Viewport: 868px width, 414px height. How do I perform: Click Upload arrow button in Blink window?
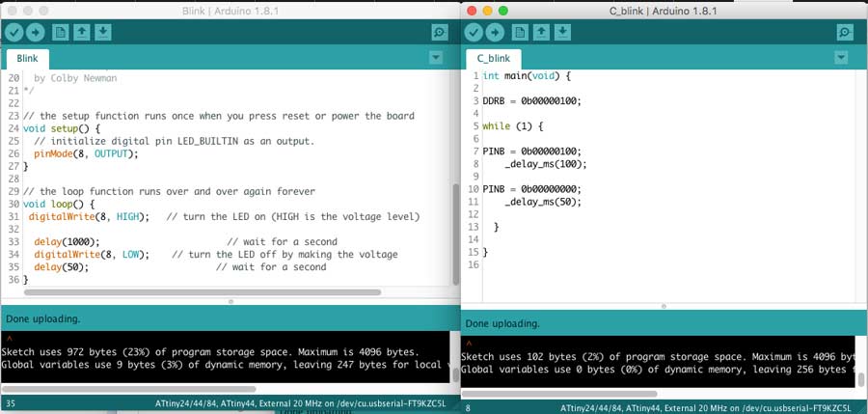pos(36,33)
